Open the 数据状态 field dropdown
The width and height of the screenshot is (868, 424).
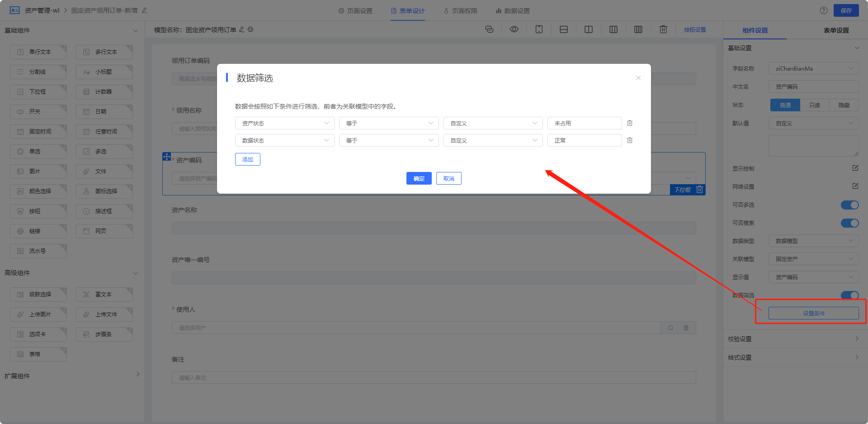coord(285,140)
